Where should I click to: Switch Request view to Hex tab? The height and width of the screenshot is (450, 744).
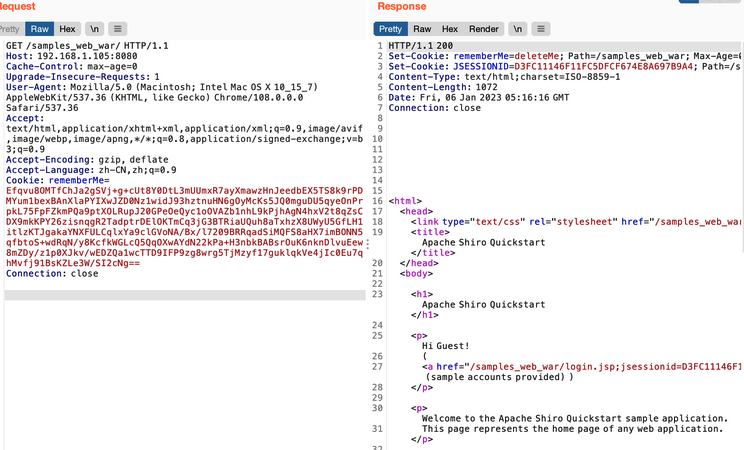click(x=67, y=29)
